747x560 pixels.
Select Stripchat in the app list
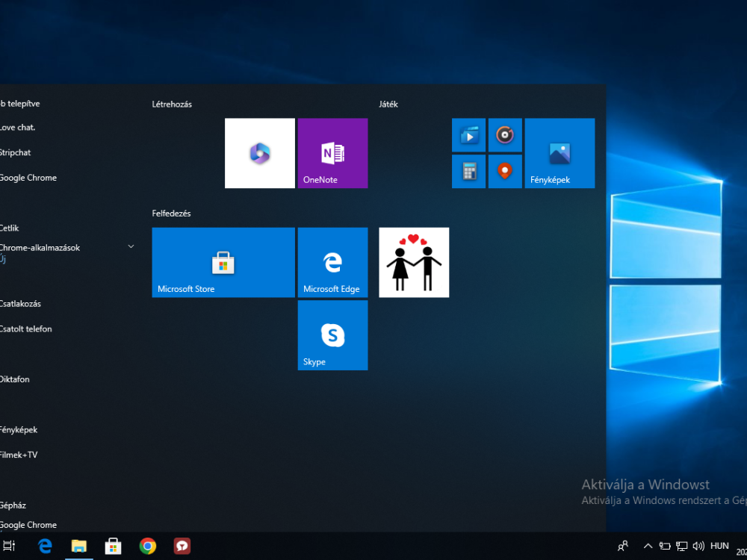click(15, 152)
